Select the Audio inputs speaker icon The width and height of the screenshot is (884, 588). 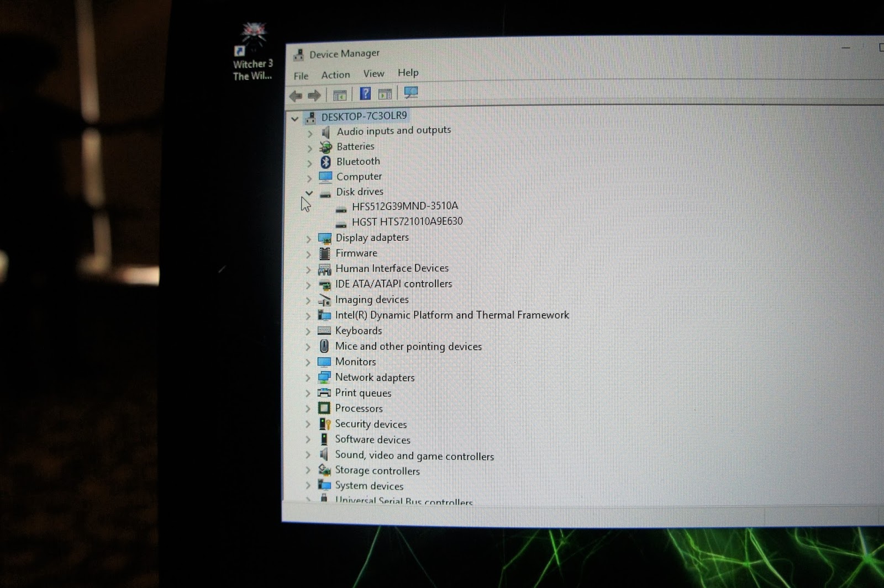click(x=326, y=133)
